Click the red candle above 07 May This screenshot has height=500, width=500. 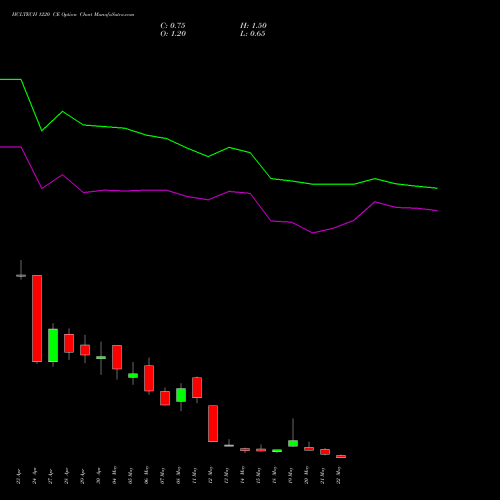point(165,398)
